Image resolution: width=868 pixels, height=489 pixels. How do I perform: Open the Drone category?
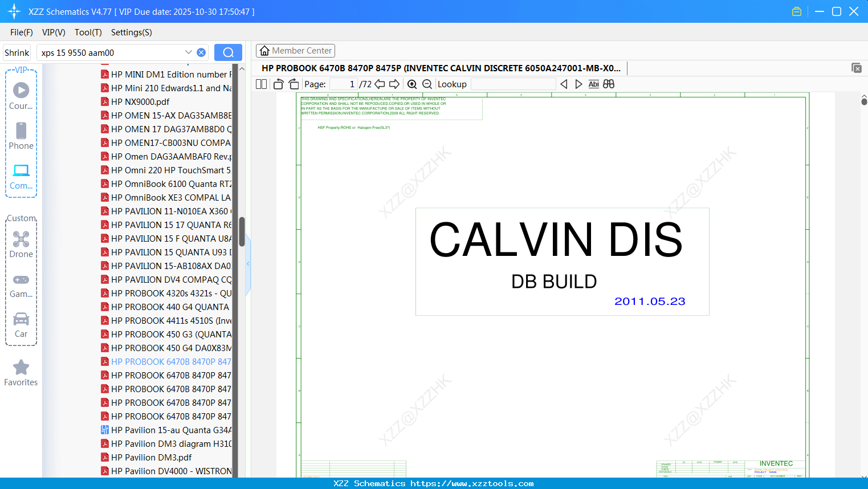tap(21, 244)
